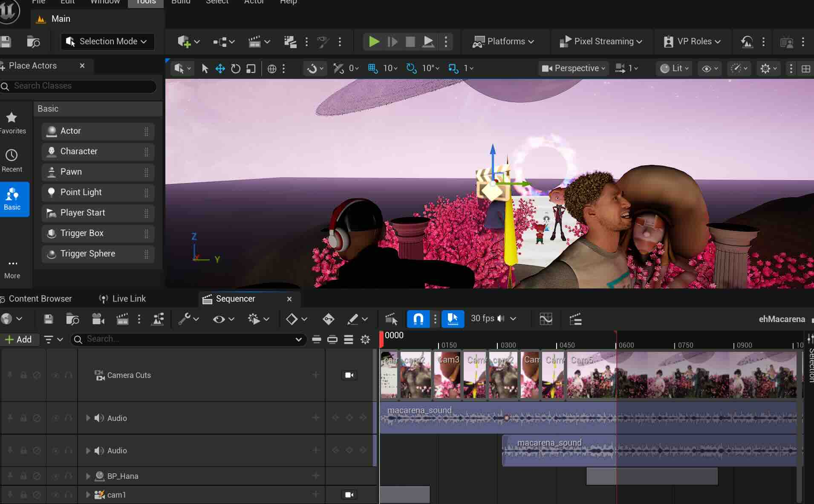Image resolution: width=814 pixels, height=504 pixels.
Task: Select the scale tool in viewport toolbar
Action: [251, 69]
